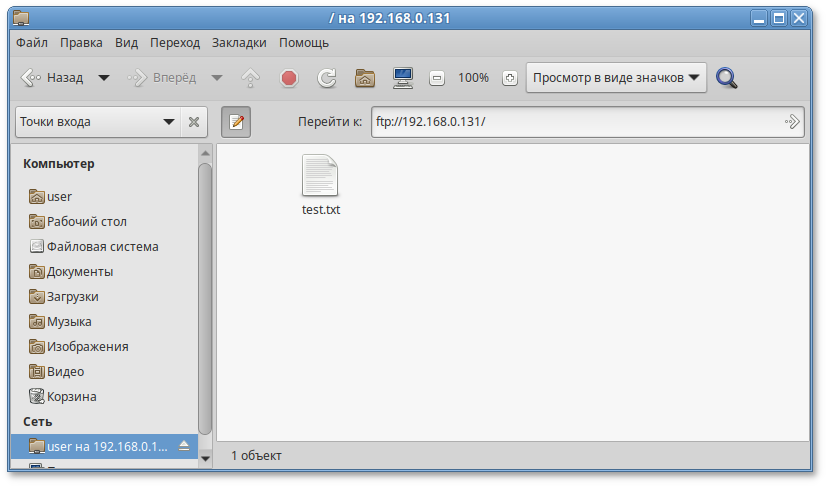This screenshot has width=826, height=486.
Task: Toggle the text location entry button
Action: click(x=236, y=122)
